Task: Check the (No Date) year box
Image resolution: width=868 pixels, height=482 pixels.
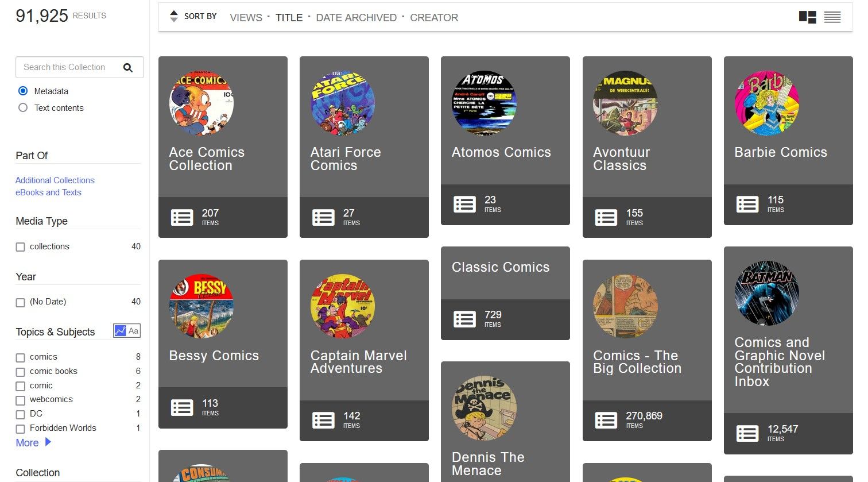Action: pos(21,302)
